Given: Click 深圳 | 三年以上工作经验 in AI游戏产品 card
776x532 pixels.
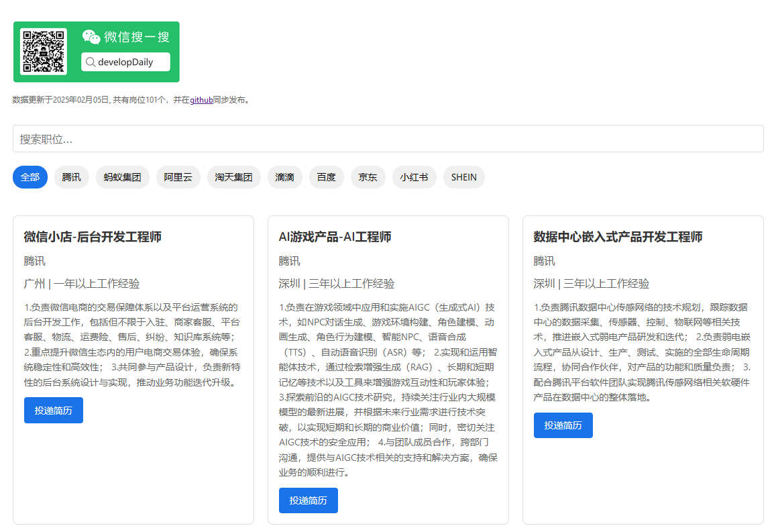Looking at the screenshot, I should click(337, 284).
